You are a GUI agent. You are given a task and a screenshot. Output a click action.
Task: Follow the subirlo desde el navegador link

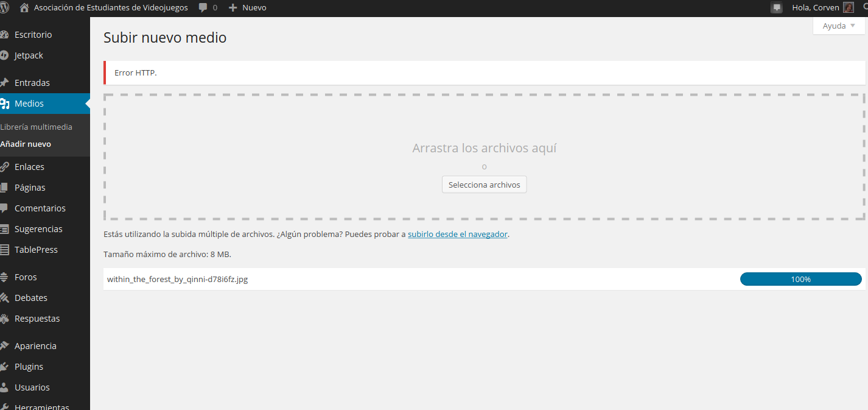[457, 234]
